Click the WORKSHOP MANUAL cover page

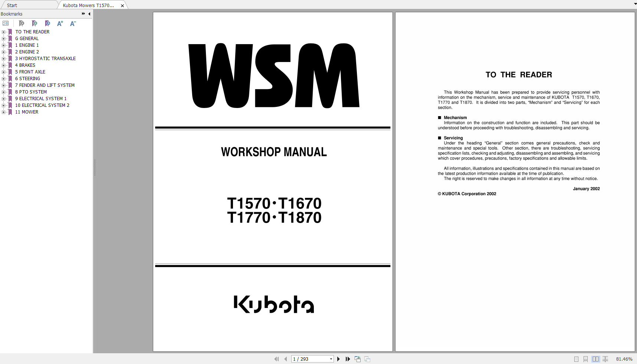click(273, 182)
